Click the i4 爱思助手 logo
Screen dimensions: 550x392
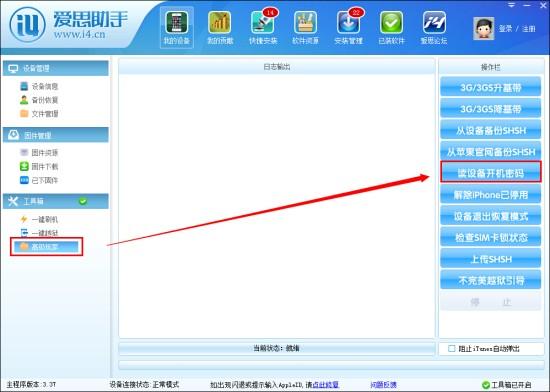tap(68, 25)
